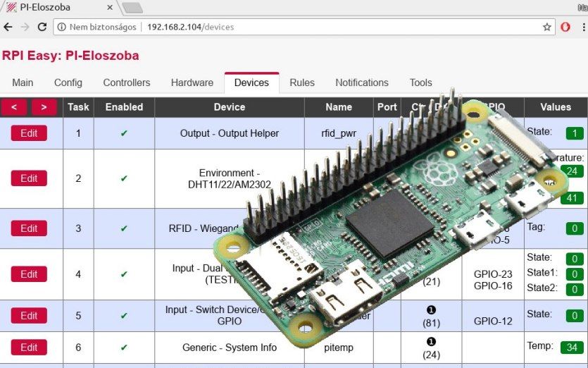The width and height of the screenshot is (588, 368).
Task: Open the Hardware tab
Action: (192, 82)
